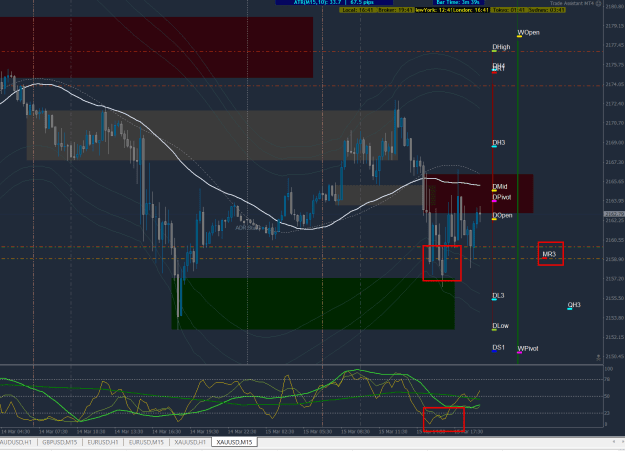Select the WPivot level label

528,349
